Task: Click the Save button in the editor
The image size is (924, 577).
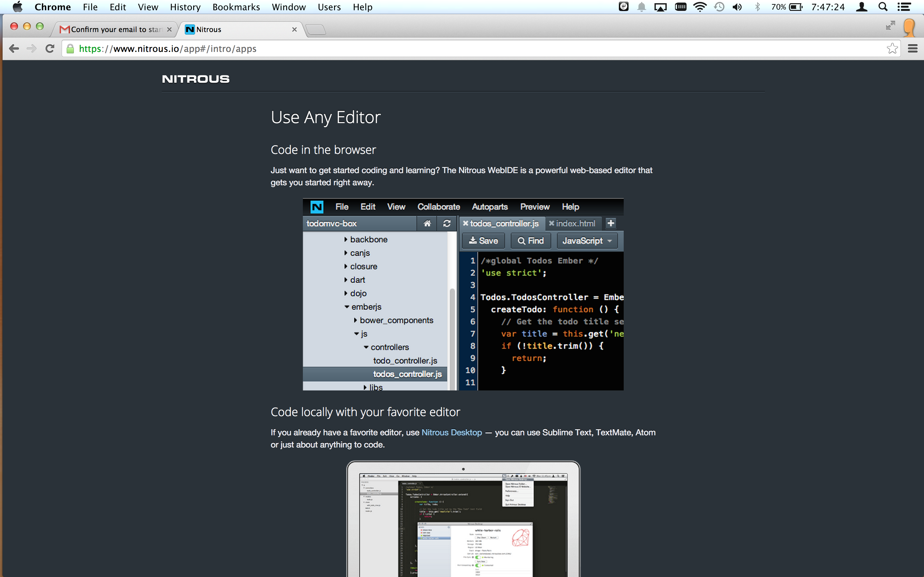Action: [x=483, y=241]
